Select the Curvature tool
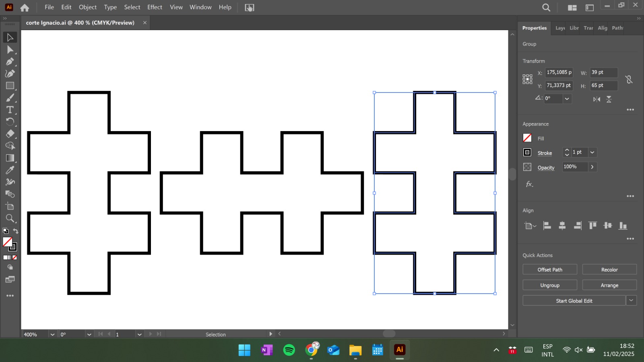 10,74
